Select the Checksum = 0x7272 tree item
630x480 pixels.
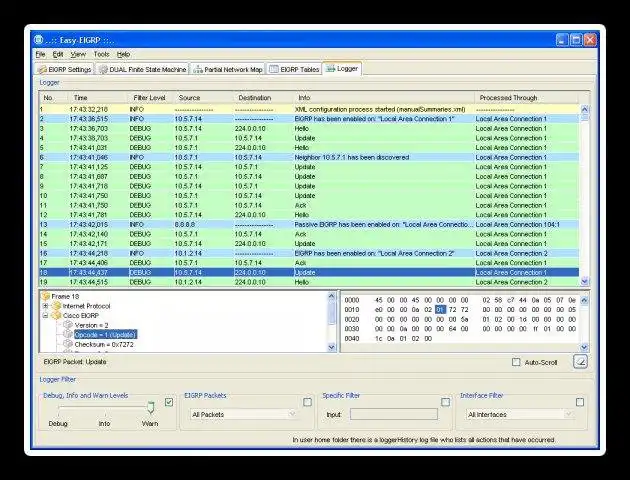coord(104,344)
